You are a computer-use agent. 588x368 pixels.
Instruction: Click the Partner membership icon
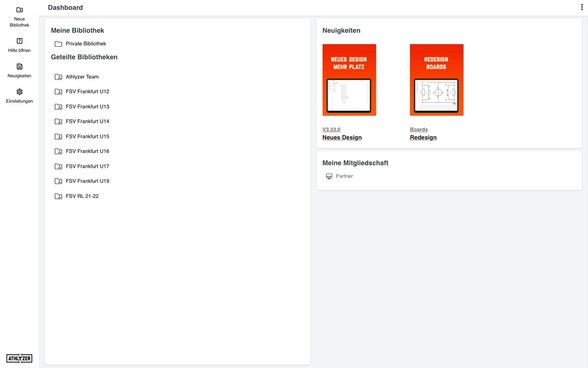tap(329, 176)
